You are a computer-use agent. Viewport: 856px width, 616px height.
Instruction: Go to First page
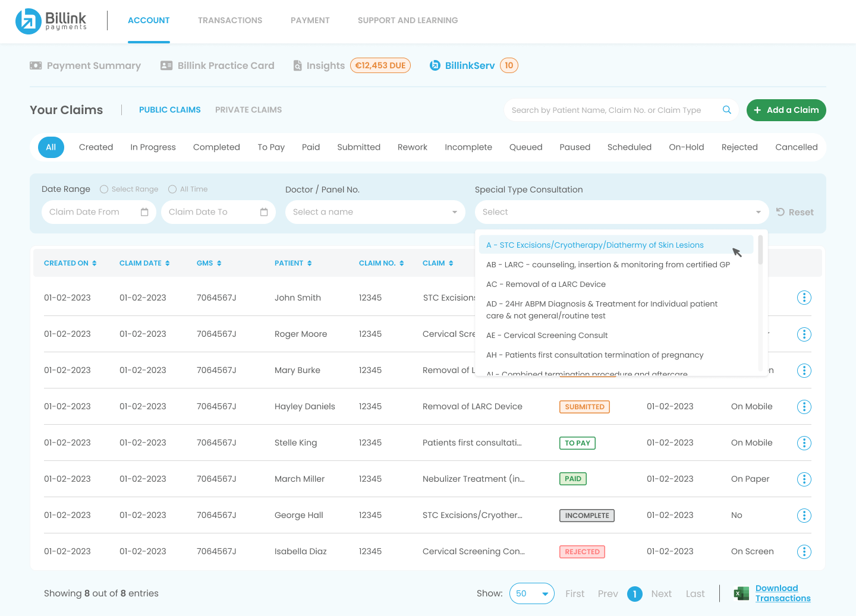[575, 593]
